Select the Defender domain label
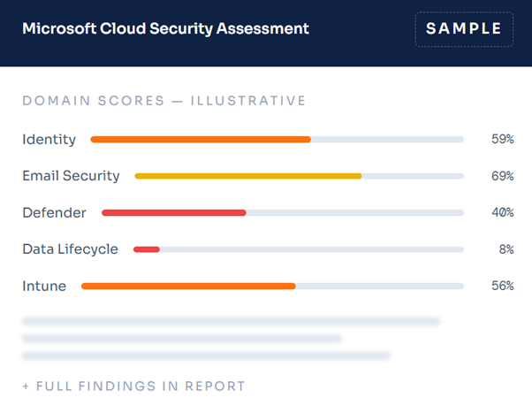 54,212
